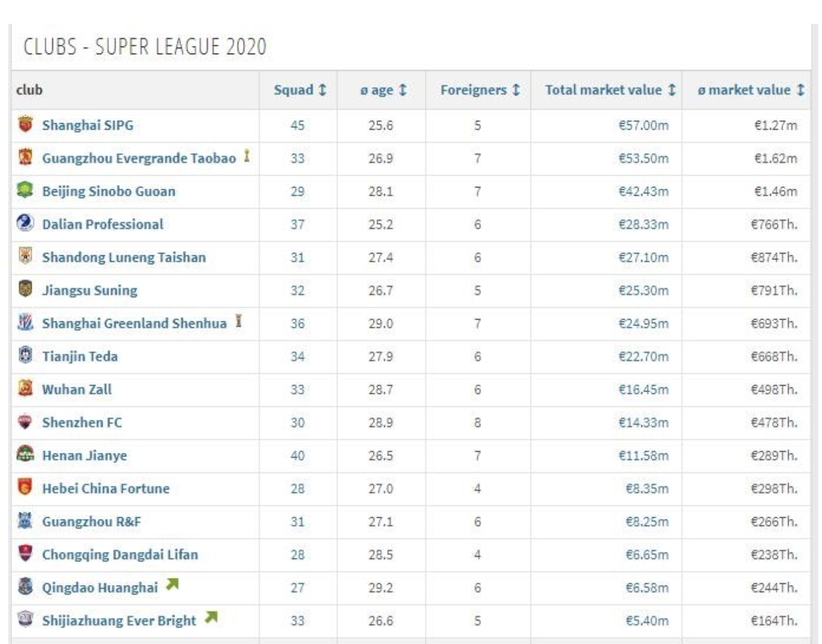Open the Shandong Luneng Taishan club link
The width and height of the screenshot is (822, 644).
124,258
